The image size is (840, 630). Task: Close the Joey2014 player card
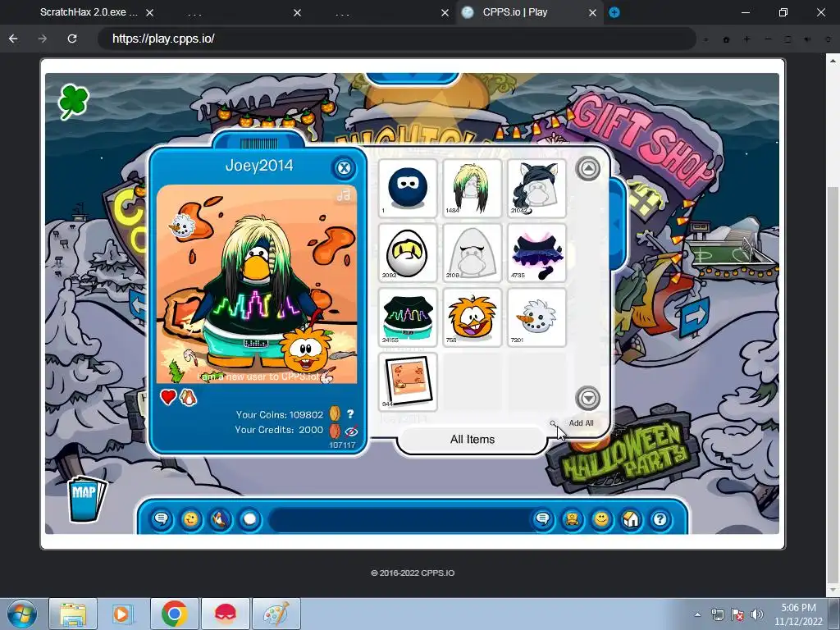(x=344, y=167)
